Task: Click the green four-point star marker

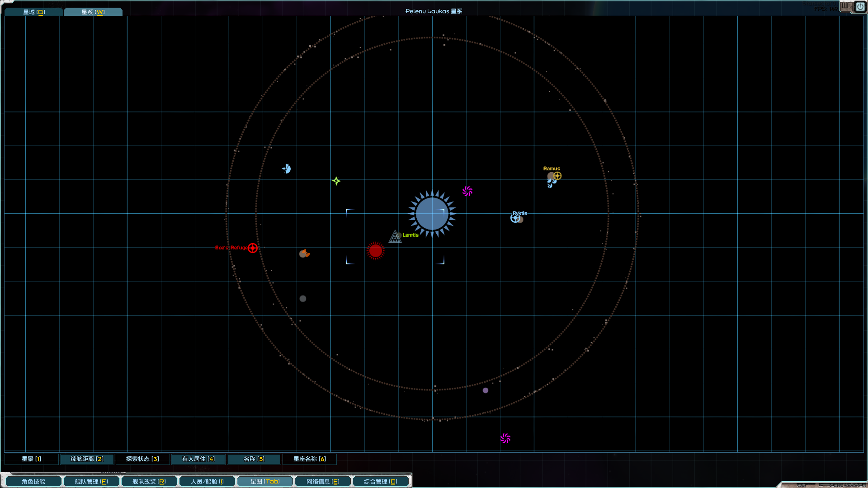Action: pyautogui.click(x=336, y=181)
